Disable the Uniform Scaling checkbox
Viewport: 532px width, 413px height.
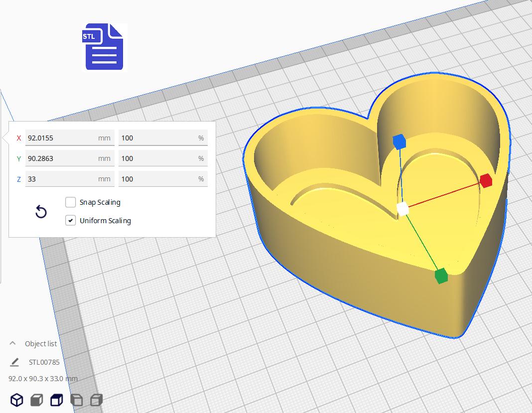[x=70, y=220]
